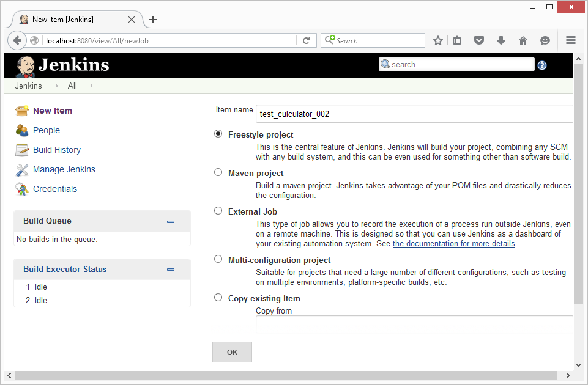588x385 pixels.
Task: Open New Item in the side menu
Action: pos(53,111)
